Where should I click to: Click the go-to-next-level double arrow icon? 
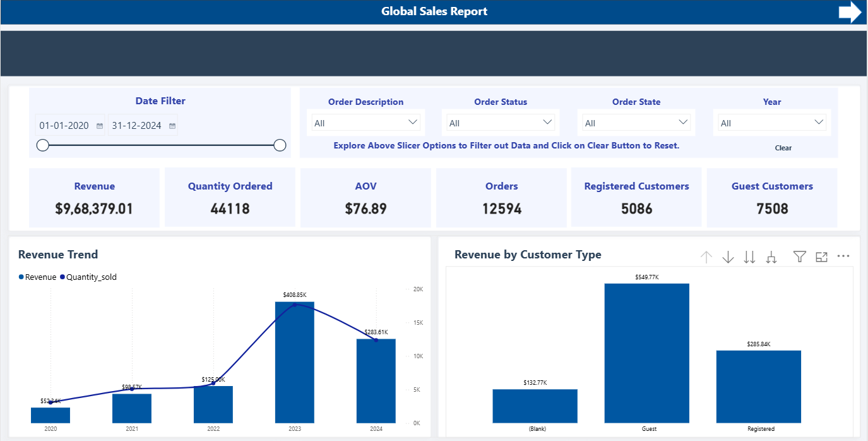click(x=749, y=257)
